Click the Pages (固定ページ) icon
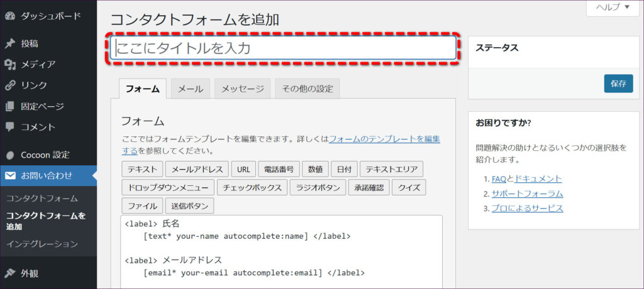Screen dimensions: 644x289 coord(10,106)
